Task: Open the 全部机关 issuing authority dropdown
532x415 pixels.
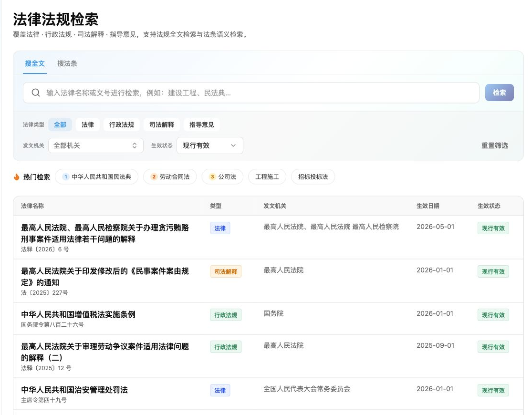Action: tap(96, 145)
